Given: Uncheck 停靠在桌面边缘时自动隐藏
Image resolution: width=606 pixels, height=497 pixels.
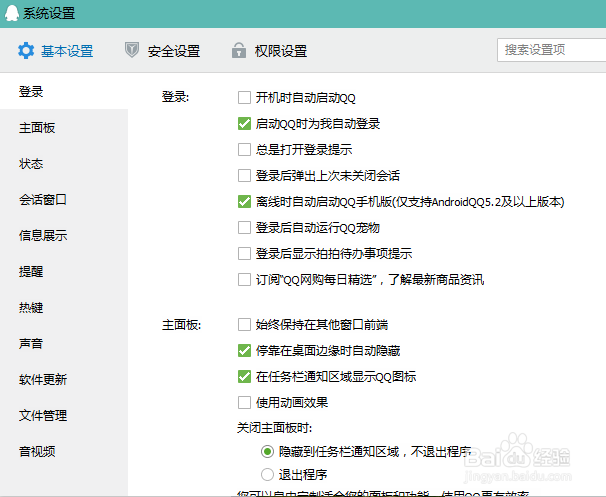Looking at the screenshot, I should pos(244,351).
